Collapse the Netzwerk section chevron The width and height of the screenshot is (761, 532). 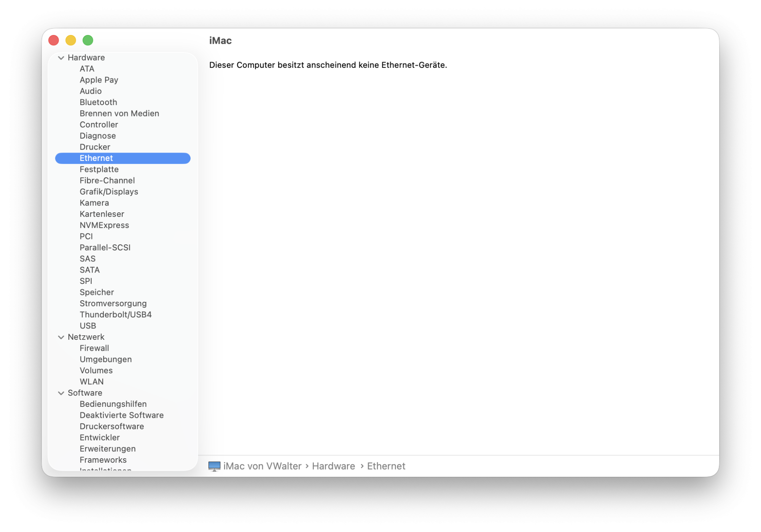pyautogui.click(x=61, y=337)
